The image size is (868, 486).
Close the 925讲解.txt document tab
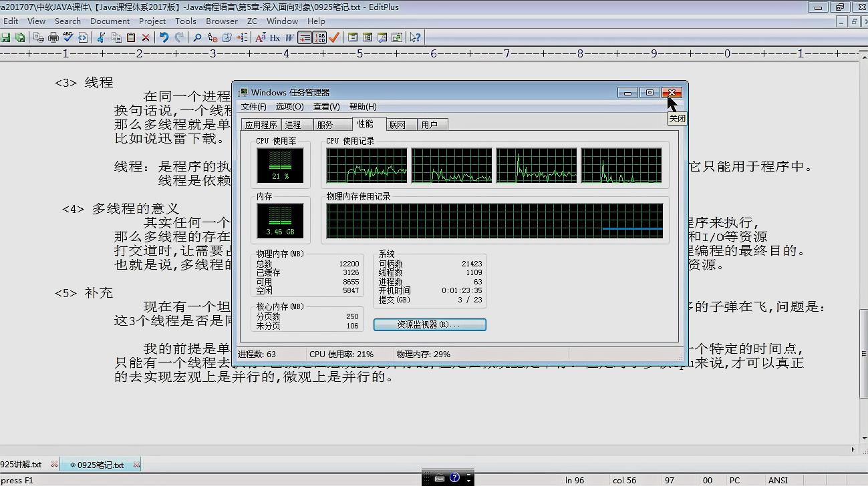(55, 465)
